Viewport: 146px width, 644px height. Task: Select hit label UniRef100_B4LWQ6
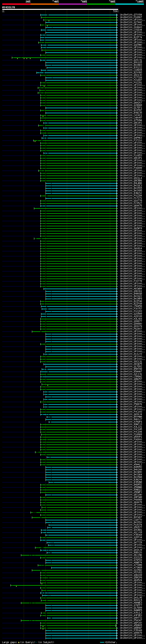[x=131, y=183]
